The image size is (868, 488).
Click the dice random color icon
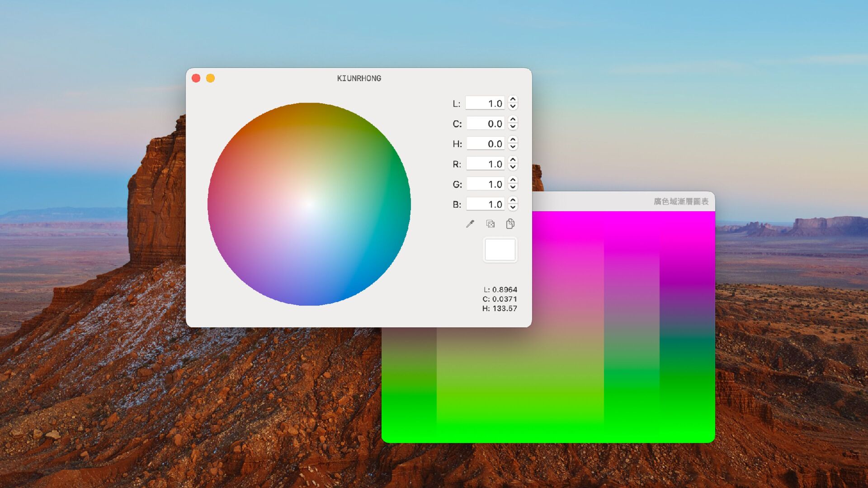tap(490, 224)
